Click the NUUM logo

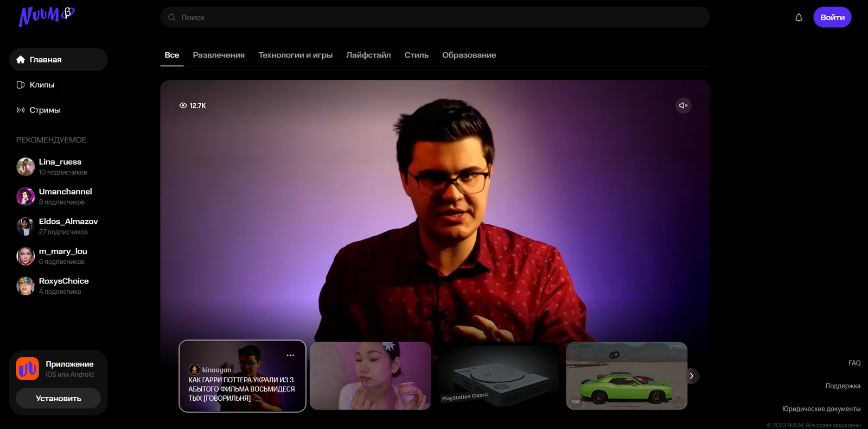(x=46, y=16)
